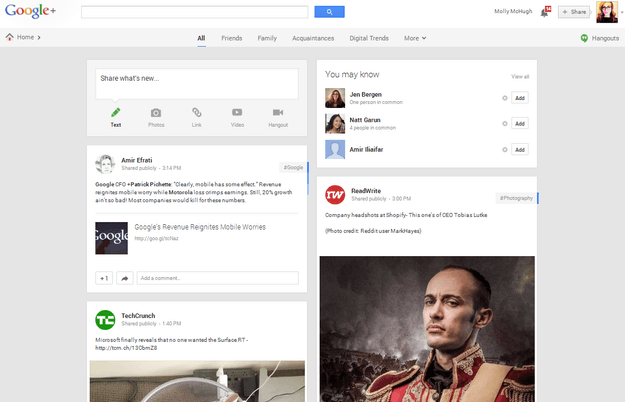Click in the search input field
625x402 pixels.
pyautogui.click(x=195, y=12)
